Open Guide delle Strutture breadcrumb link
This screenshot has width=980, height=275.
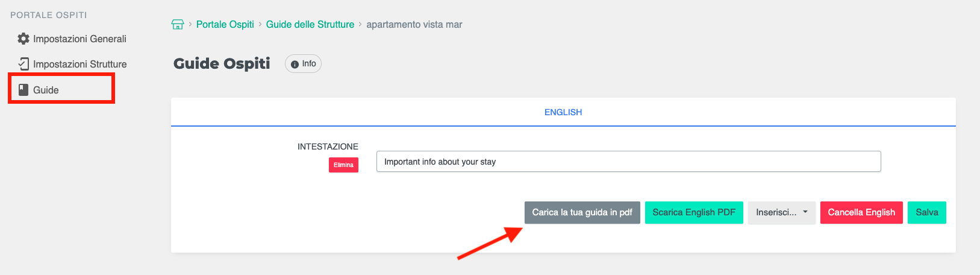(310, 25)
